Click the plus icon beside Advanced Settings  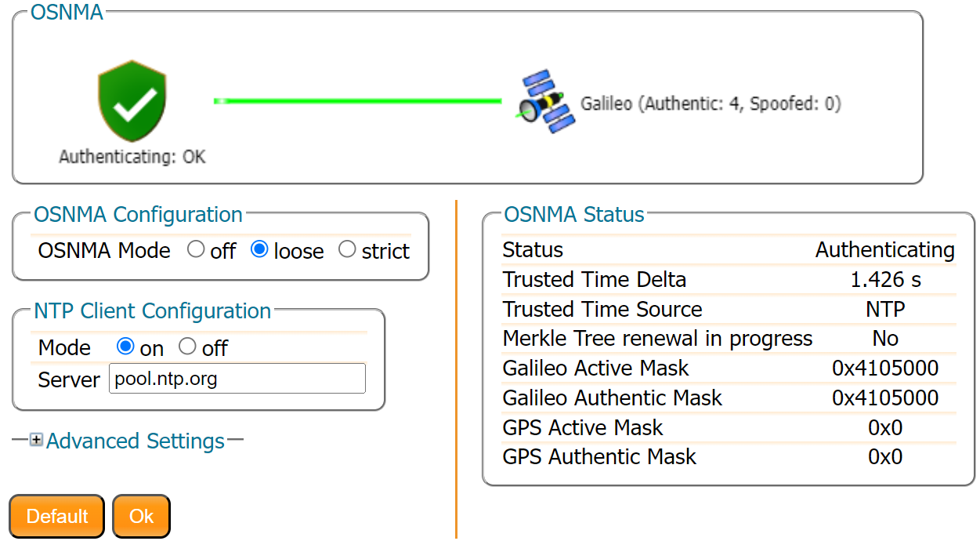(x=36, y=441)
